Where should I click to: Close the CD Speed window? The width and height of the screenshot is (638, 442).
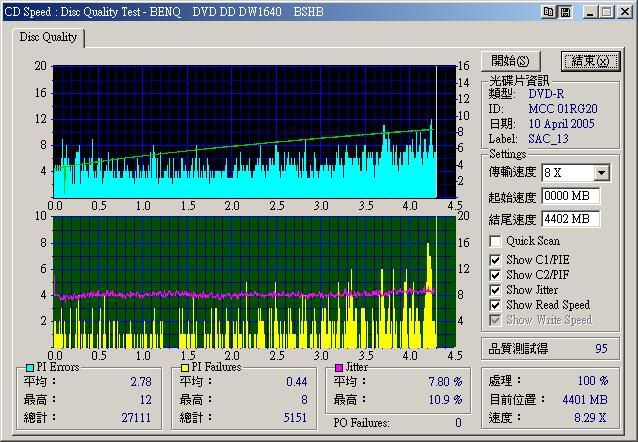(625, 12)
